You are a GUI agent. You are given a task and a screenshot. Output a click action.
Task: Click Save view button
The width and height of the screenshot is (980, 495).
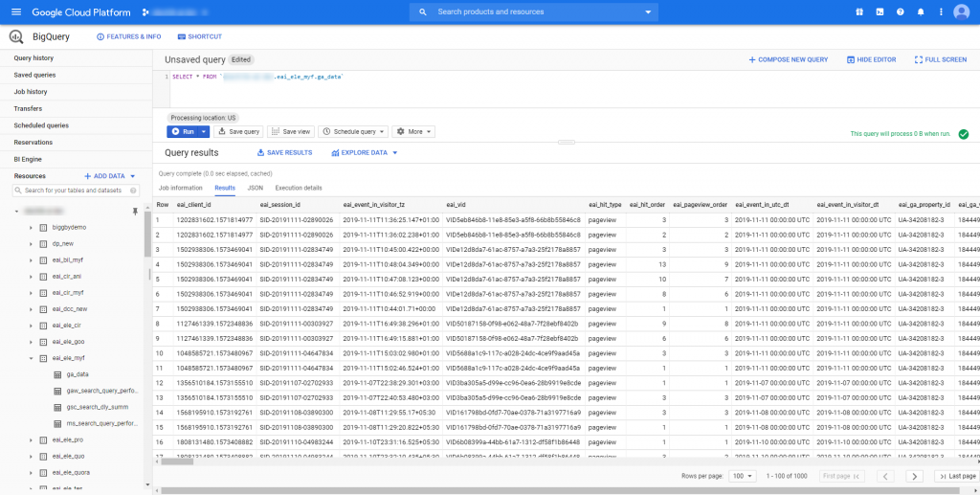291,132
